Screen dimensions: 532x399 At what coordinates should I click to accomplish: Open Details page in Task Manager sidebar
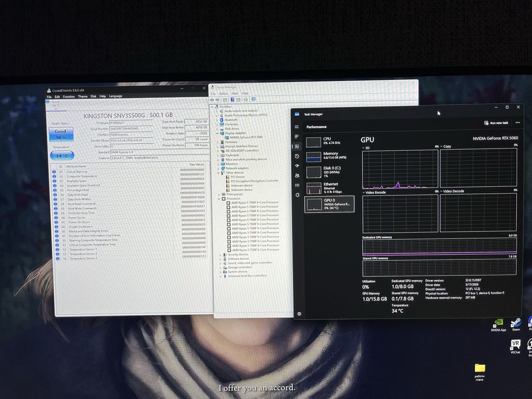[x=298, y=185]
